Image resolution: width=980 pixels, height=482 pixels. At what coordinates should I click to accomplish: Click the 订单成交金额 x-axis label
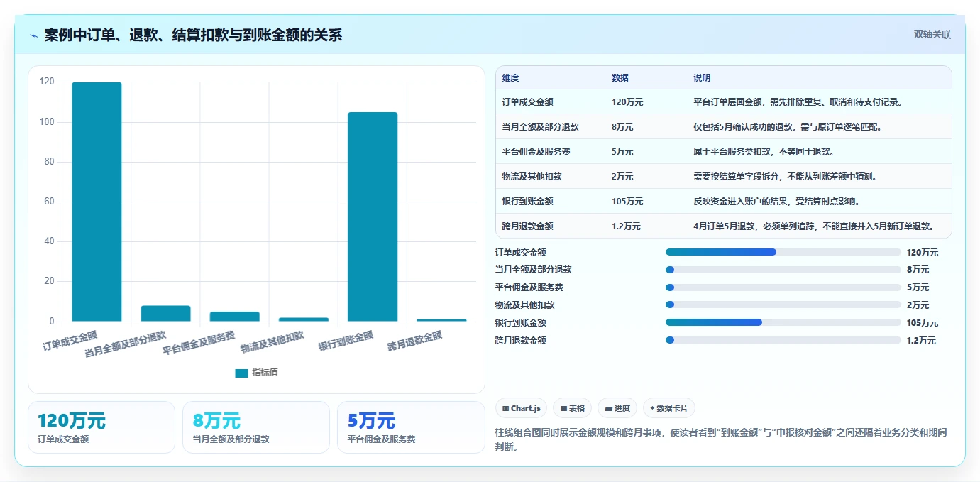click(x=70, y=340)
